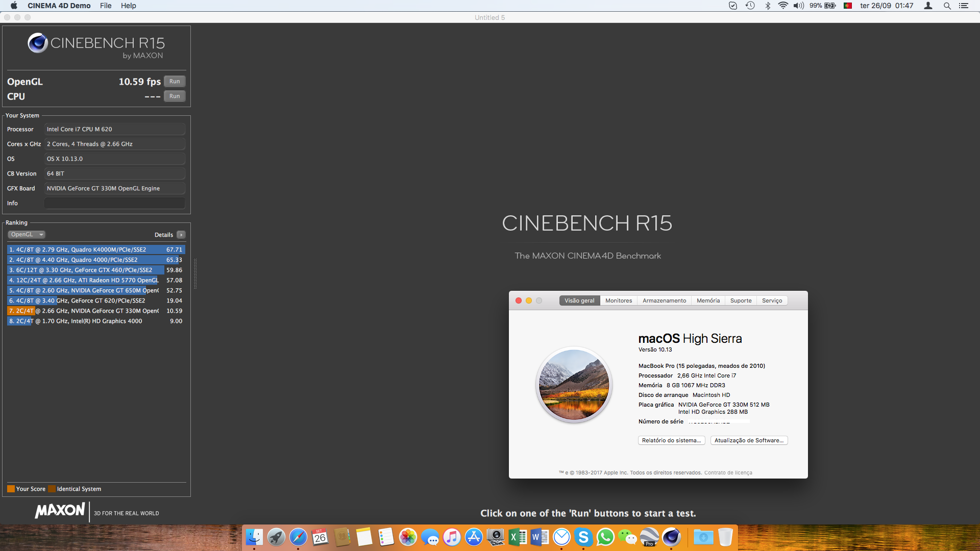This screenshot has height=551, width=980.
Task: Open Notification Center icon
Action: pyautogui.click(x=963, y=6)
